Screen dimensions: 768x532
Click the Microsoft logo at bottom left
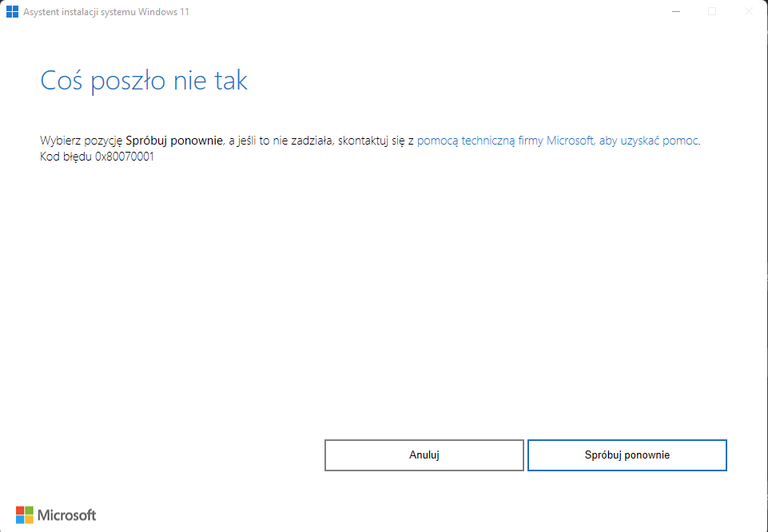56,515
